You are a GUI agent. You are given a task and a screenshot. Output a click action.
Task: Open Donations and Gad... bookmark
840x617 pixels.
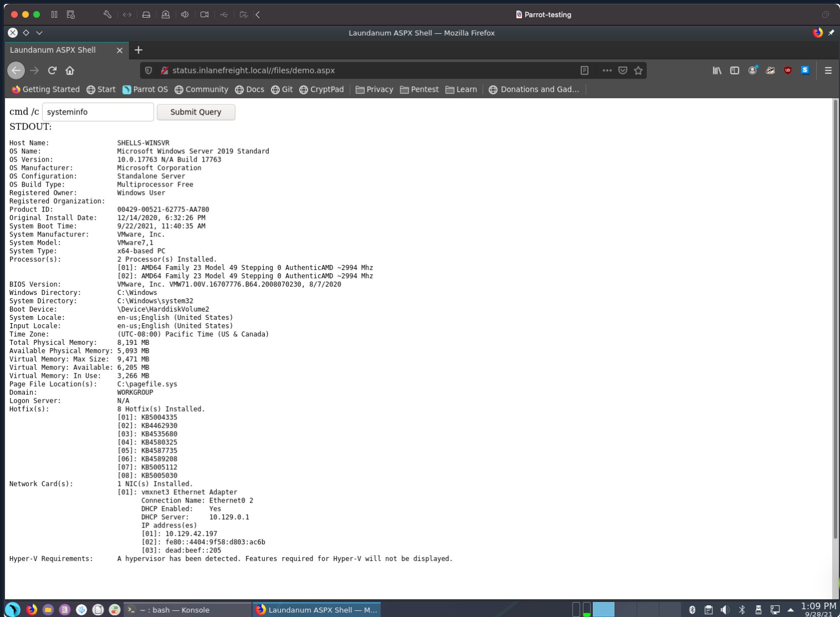(534, 89)
